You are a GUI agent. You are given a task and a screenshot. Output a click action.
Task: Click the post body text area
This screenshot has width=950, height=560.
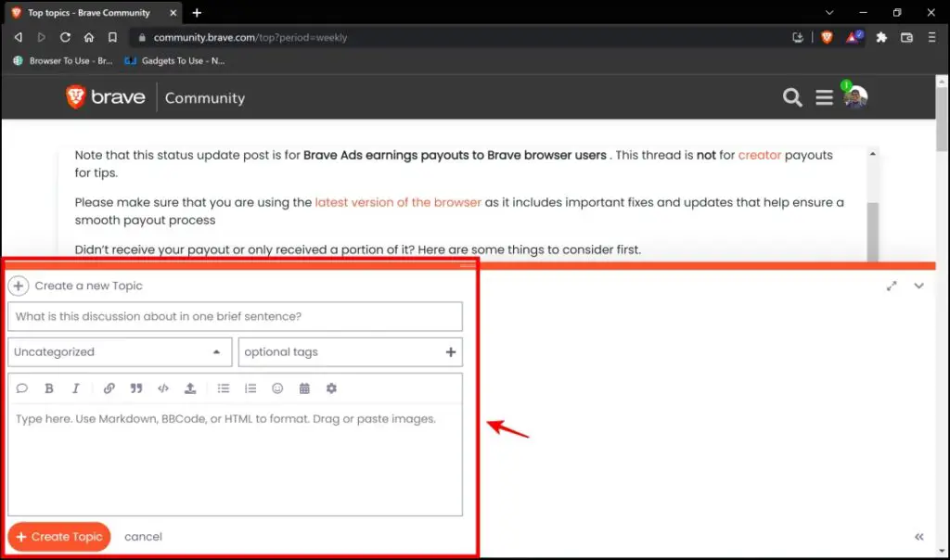click(x=235, y=460)
